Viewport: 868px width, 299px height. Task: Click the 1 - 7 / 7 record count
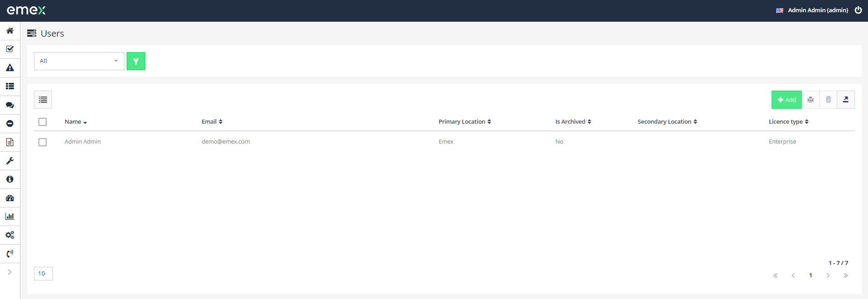coord(838,263)
